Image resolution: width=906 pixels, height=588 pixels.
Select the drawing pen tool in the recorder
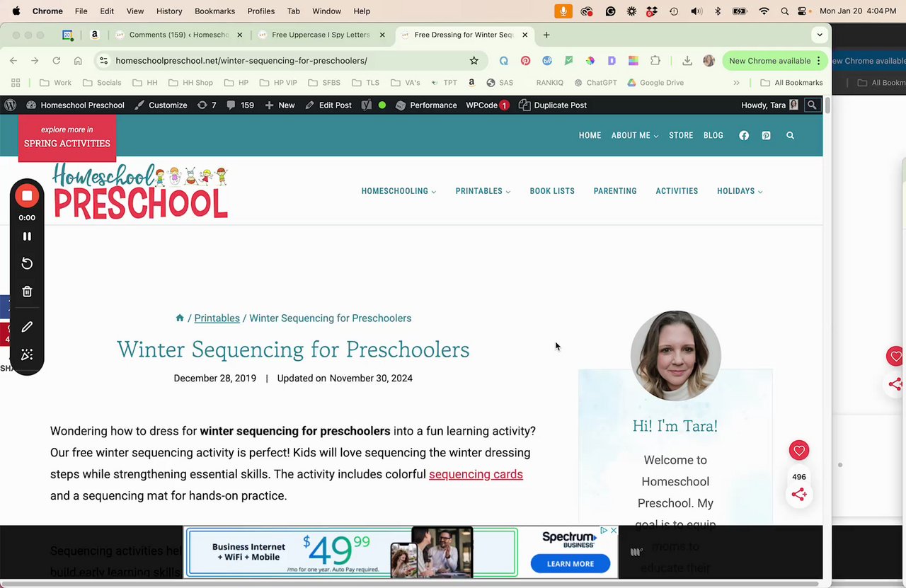pyautogui.click(x=27, y=327)
